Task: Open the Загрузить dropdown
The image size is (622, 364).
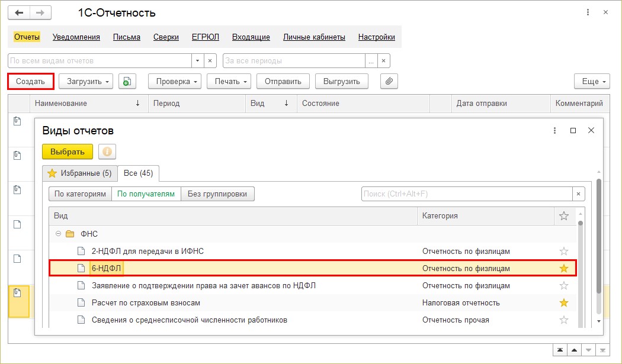Action: tap(86, 81)
